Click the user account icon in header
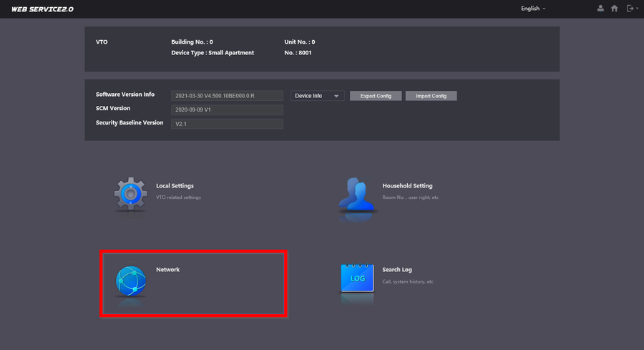 pyautogui.click(x=600, y=9)
